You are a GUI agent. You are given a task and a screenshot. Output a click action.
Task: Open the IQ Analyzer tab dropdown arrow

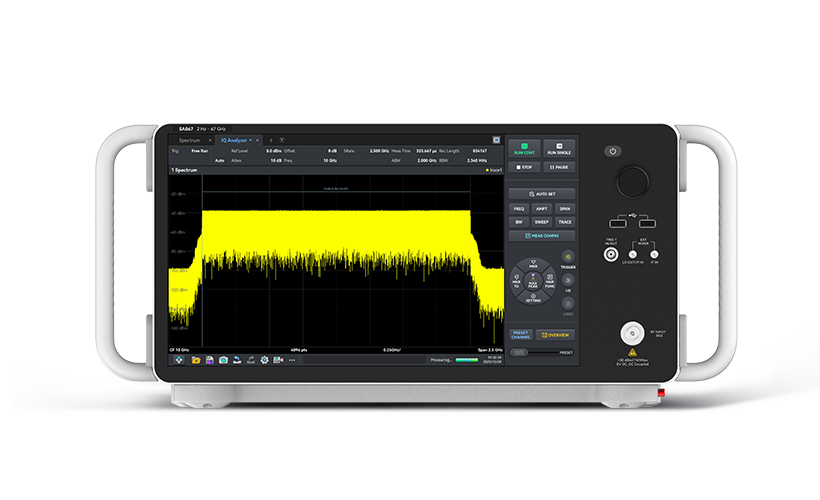coord(251,140)
